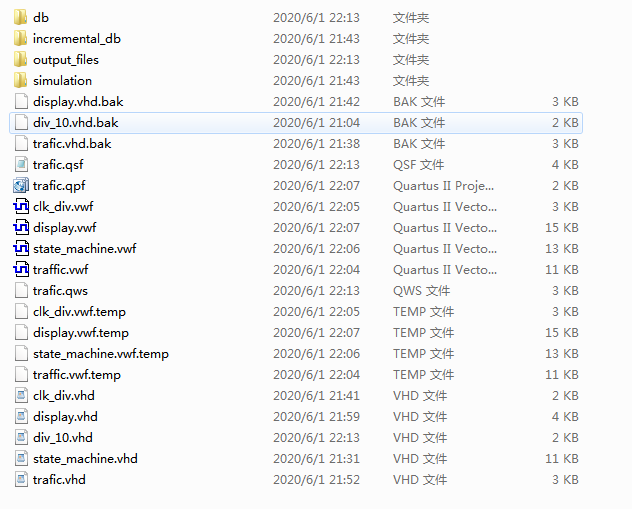Click the display.vwf.temp file icon

pos(21,332)
